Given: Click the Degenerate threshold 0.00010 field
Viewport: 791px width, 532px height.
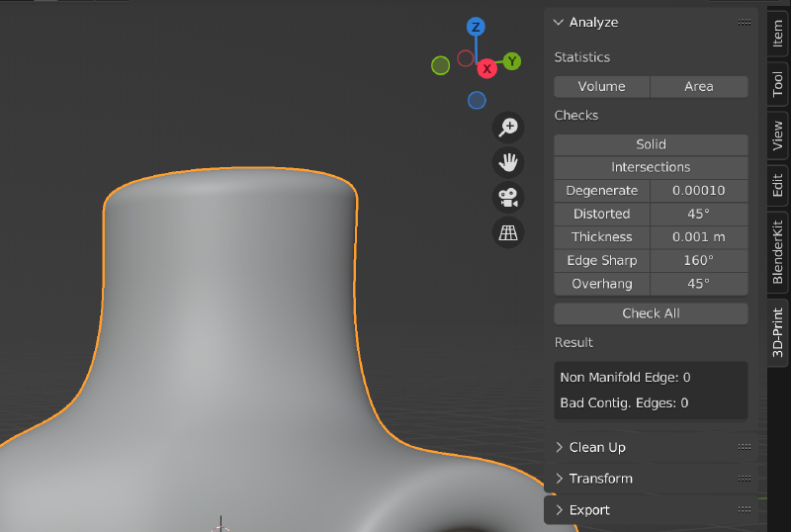Looking at the screenshot, I should (699, 191).
